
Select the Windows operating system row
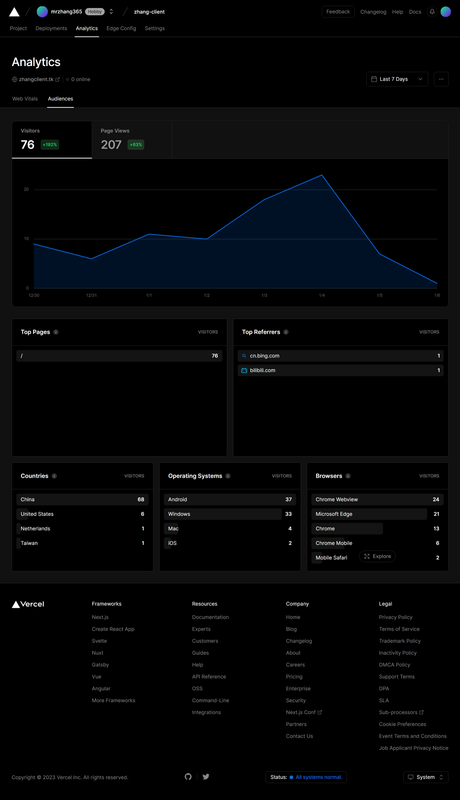[x=230, y=514]
